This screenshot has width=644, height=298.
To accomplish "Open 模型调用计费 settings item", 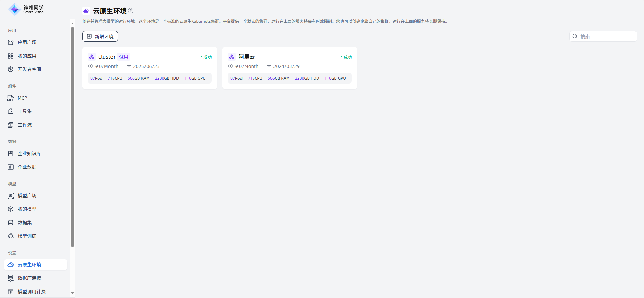I will (x=32, y=292).
